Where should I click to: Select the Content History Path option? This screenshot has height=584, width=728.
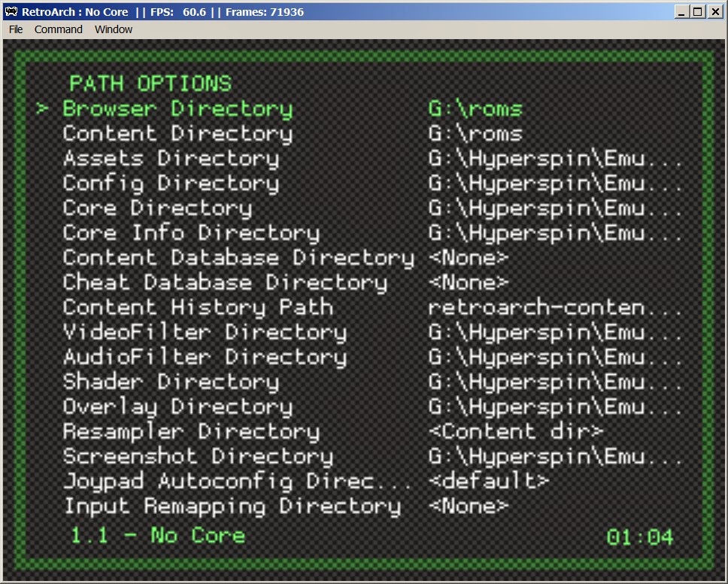click(x=199, y=308)
